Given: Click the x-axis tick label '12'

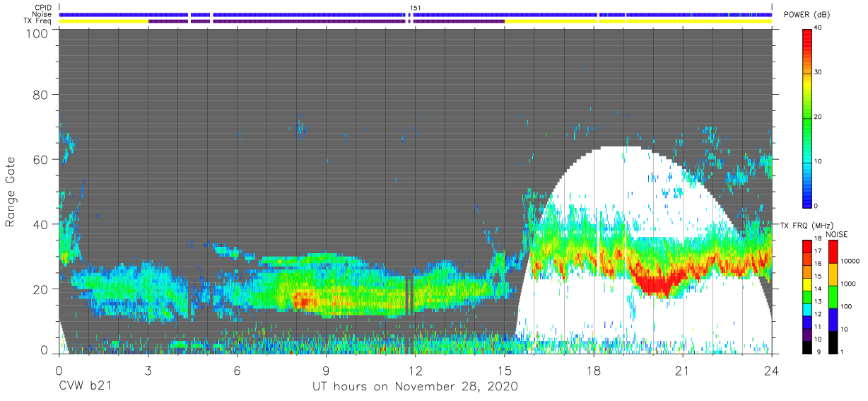Looking at the screenshot, I should (x=416, y=370).
